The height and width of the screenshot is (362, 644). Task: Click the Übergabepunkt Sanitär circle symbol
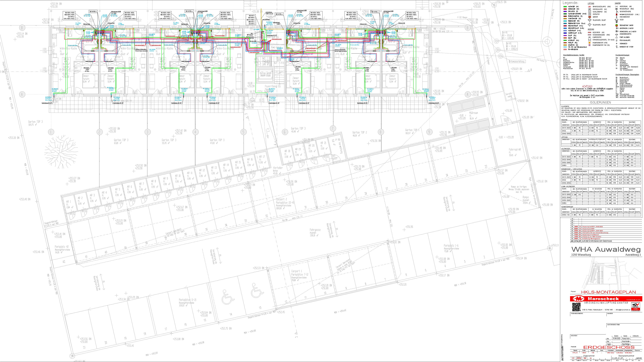coord(616,26)
